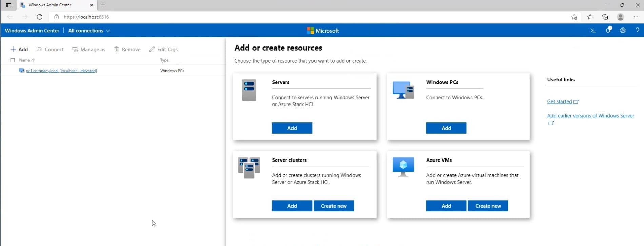Image resolution: width=644 pixels, height=246 pixels.
Task: Open the browser collections icon
Action: coord(605,17)
